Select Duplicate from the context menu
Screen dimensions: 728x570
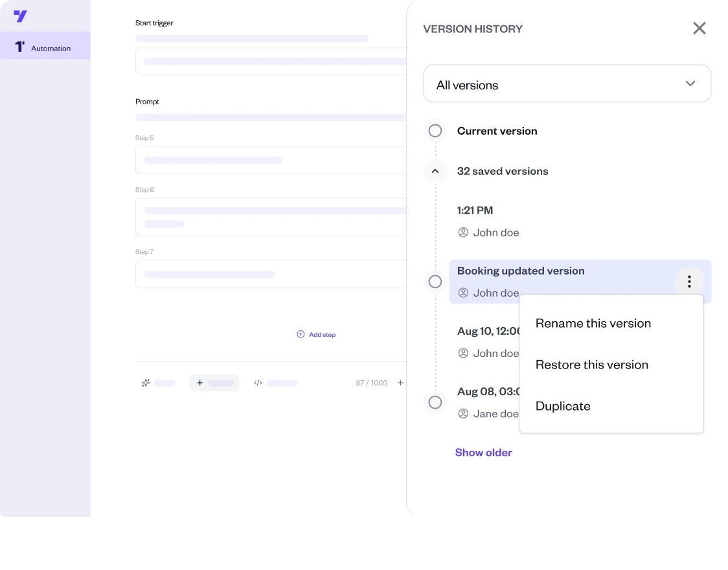point(563,406)
